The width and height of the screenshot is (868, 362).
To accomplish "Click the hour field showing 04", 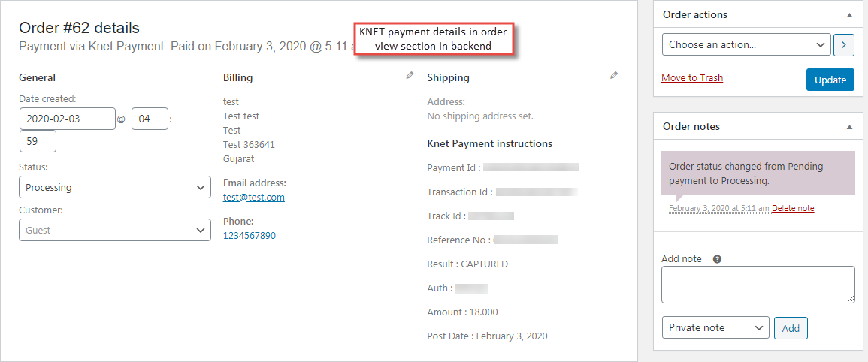I will pyautogui.click(x=150, y=119).
